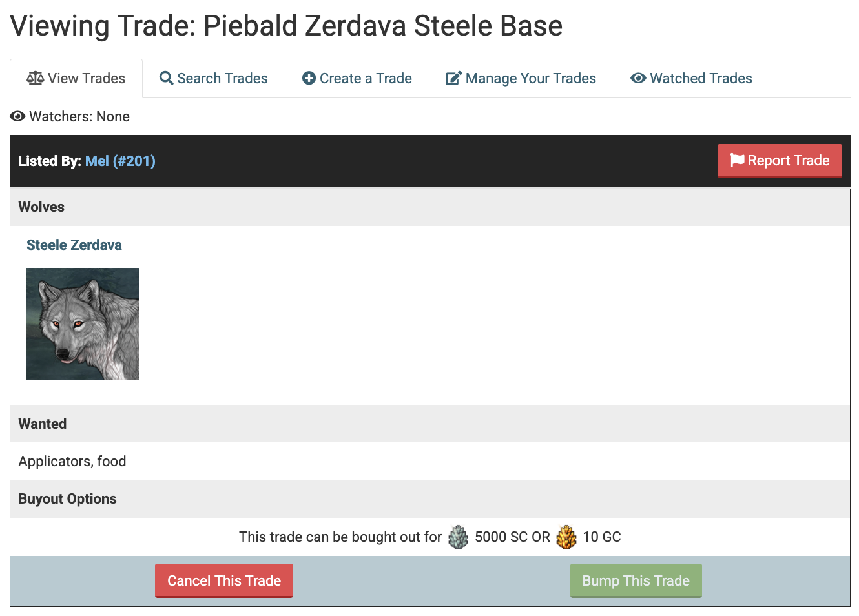This screenshot has height=616, width=859.
Task: Open the Manage Your Trades tab
Action: coord(530,78)
